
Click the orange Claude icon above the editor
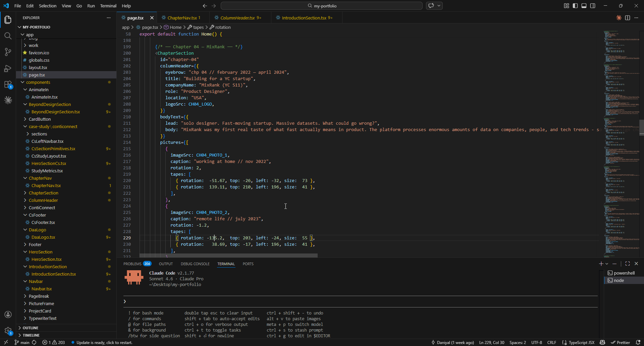tap(619, 18)
